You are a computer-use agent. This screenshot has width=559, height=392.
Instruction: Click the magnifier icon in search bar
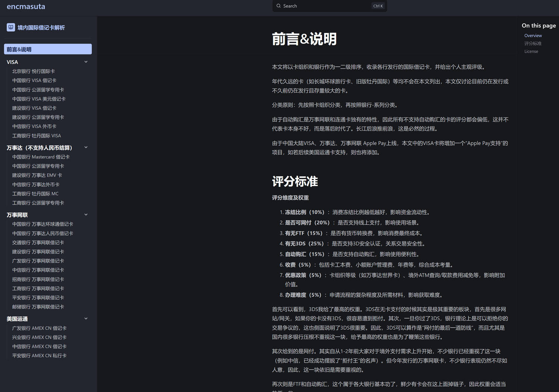278,6
